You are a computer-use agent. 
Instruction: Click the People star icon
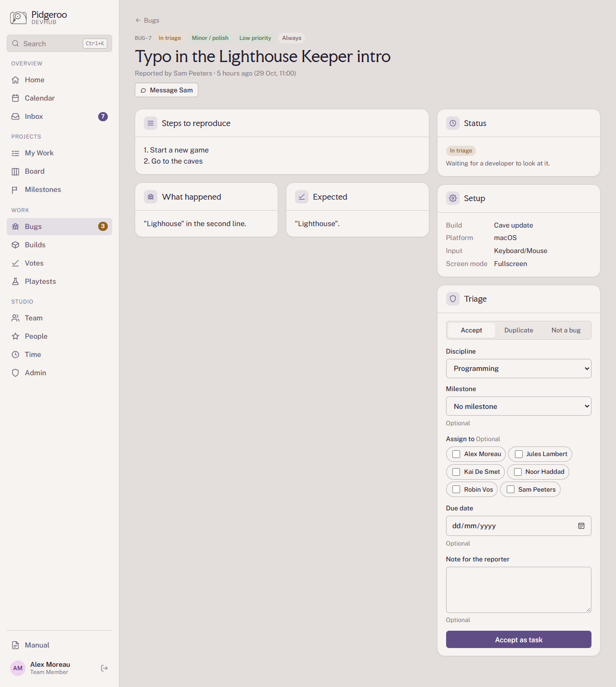[x=15, y=336]
